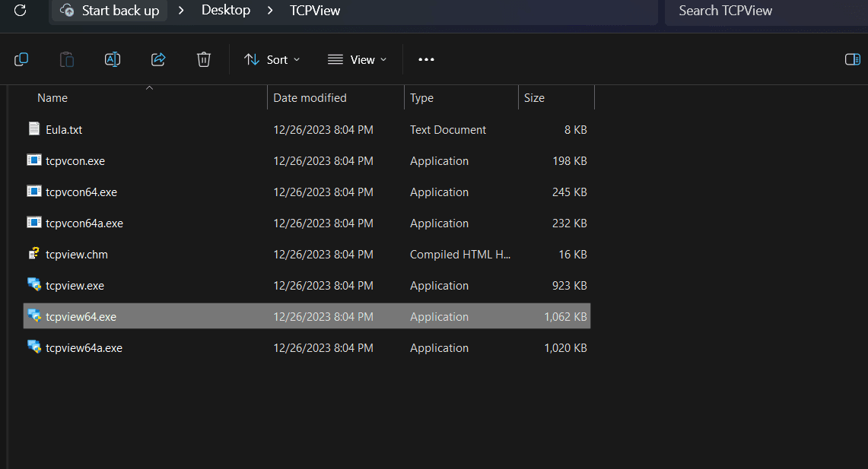The width and height of the screenshot is (868, 469).
Task: Select tcpview.chm file name
Action: point(77,255)
